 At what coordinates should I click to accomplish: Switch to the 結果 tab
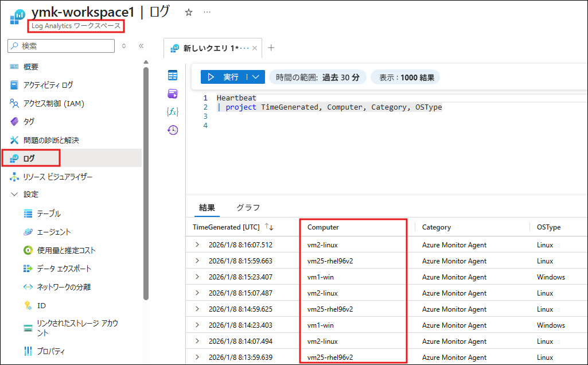coord(207,208)
